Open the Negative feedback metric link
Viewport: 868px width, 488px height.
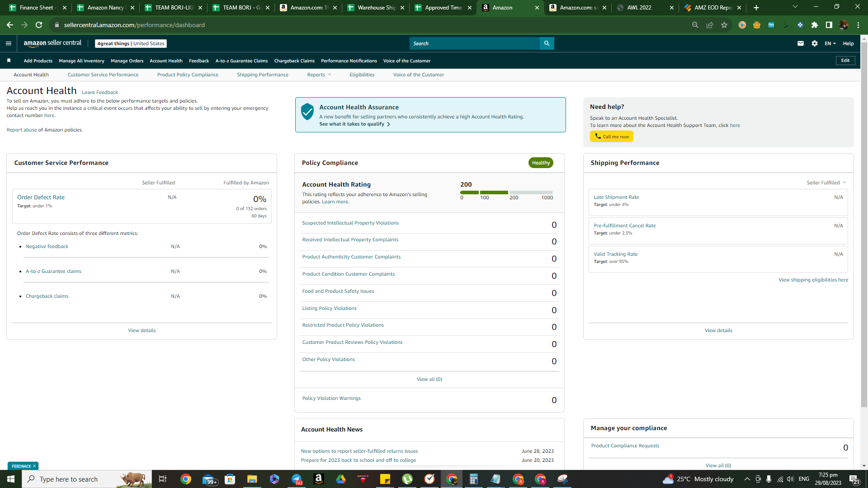click(x=47, y=246)
